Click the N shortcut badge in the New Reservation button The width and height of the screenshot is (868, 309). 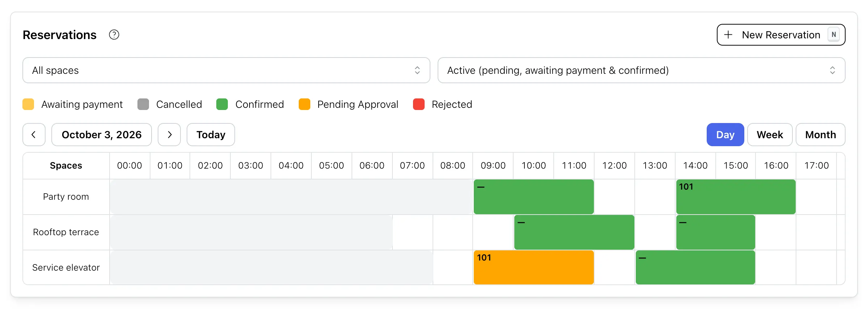click(834, 35)
